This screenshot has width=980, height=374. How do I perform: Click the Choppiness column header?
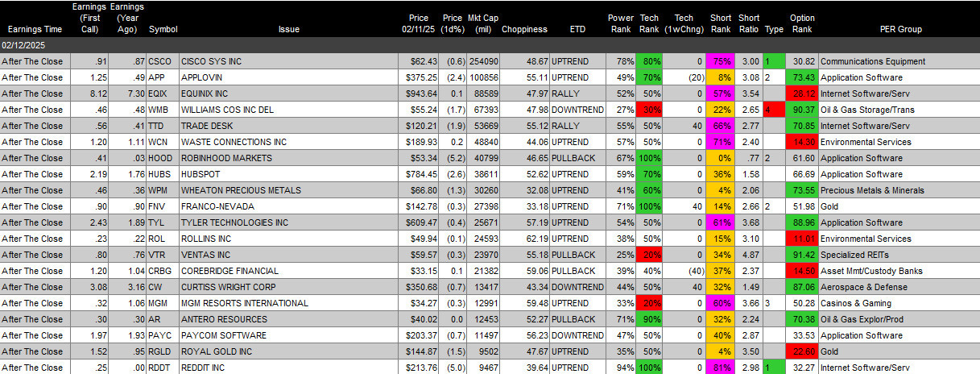pos(524,29)
